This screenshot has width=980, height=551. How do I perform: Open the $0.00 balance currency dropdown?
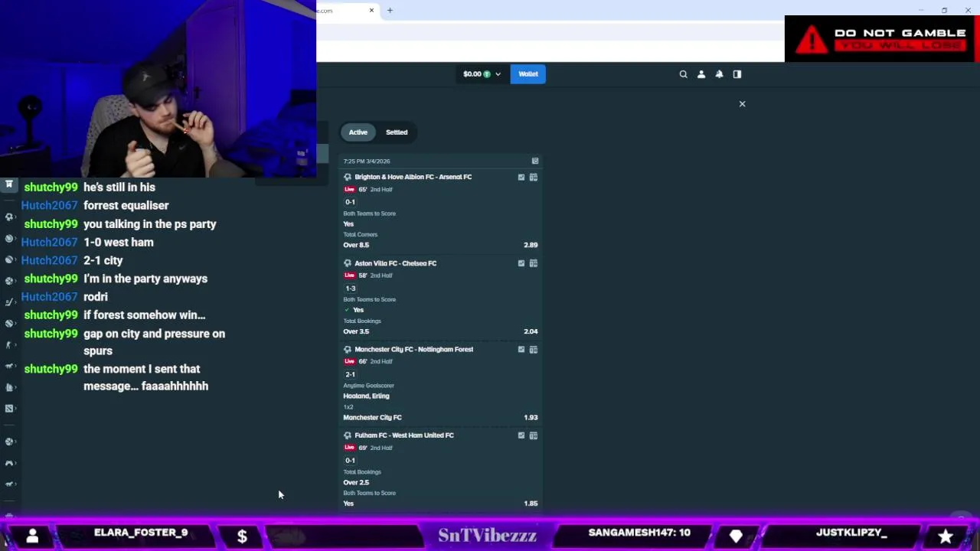click(x=482, y=74)
